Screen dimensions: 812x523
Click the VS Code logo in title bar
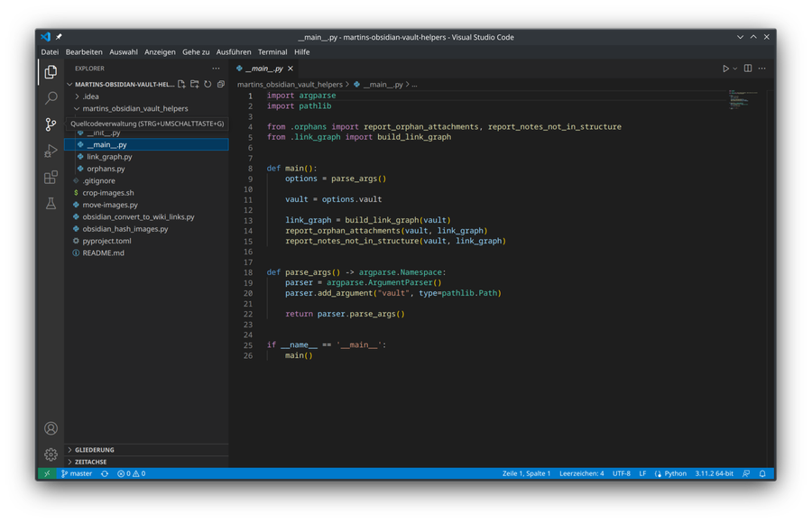pyautogui.click(x=46, y=37)
